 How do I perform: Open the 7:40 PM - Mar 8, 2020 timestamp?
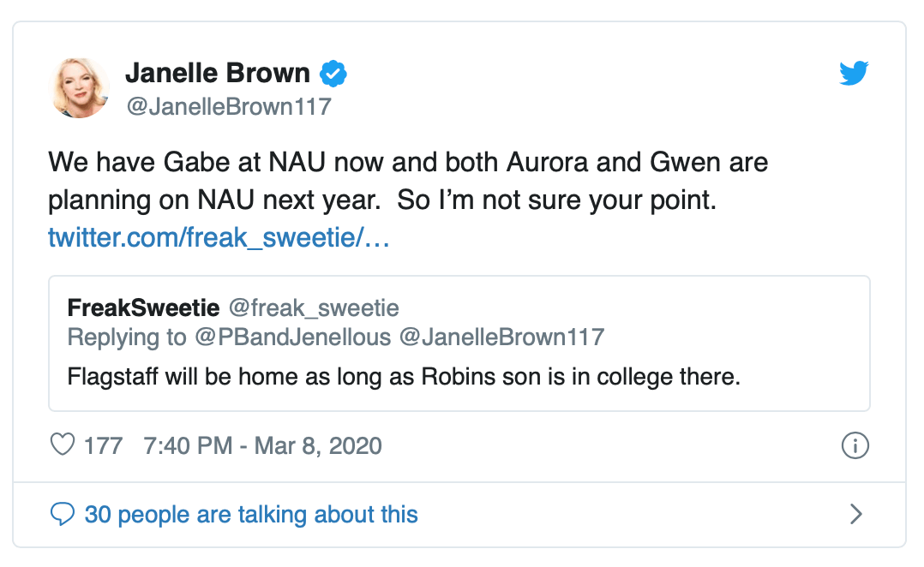click(262, 445)
